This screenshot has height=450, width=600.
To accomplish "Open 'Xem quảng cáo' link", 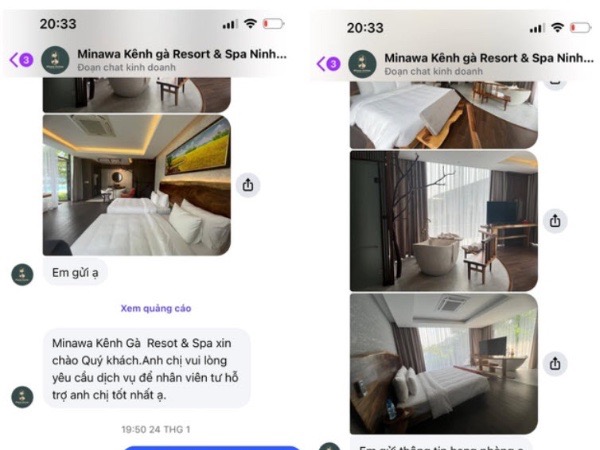I will pyautogui.click(x=156, y=308).
